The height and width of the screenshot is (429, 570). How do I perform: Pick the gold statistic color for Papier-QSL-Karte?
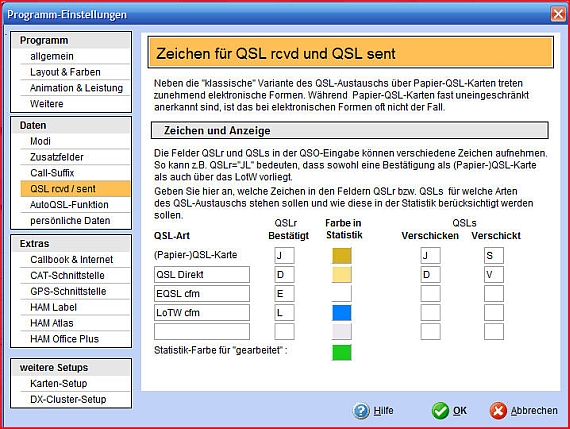coord(342,256)
